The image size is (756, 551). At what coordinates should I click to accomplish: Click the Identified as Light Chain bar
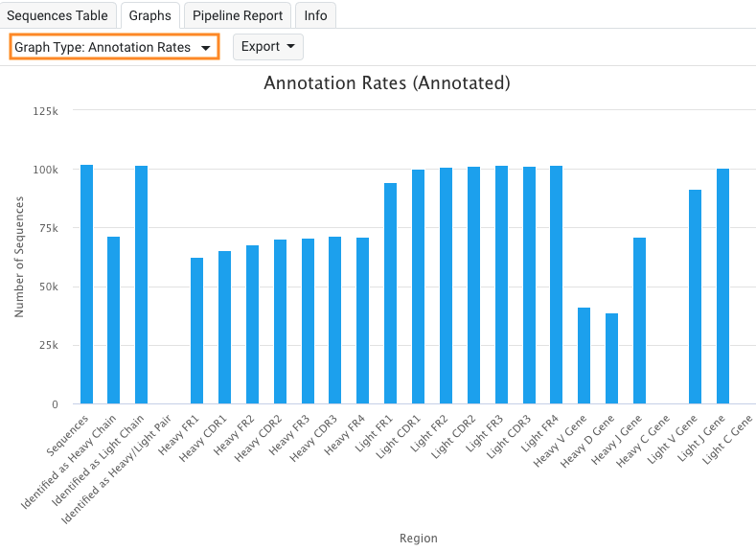tap(141, 285)
